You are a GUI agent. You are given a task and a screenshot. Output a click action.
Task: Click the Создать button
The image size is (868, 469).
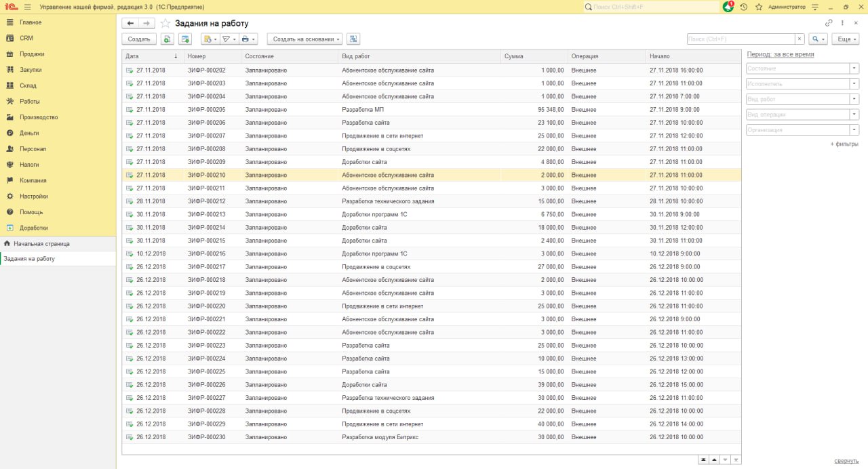point(139,39)
